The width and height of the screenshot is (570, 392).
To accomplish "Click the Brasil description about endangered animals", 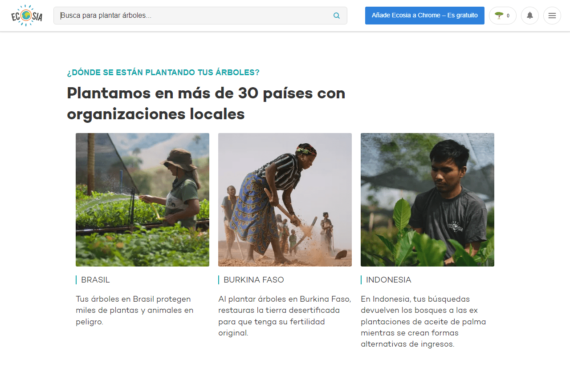I will (134, 310).
